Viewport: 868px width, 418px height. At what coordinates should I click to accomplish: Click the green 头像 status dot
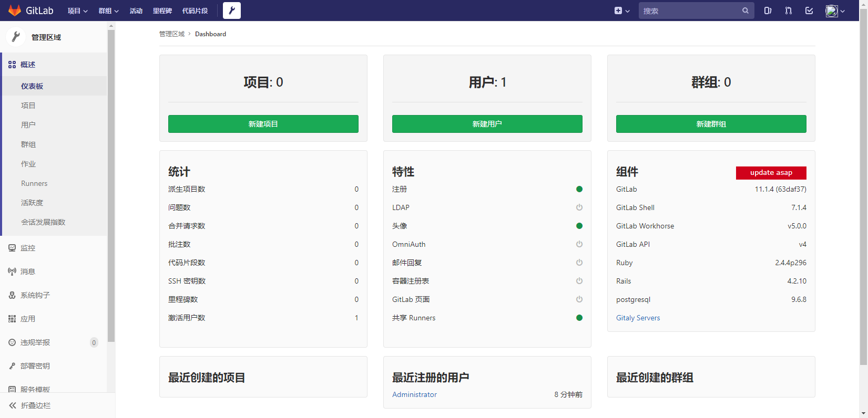pyautogui.click(x=579, y=226)
